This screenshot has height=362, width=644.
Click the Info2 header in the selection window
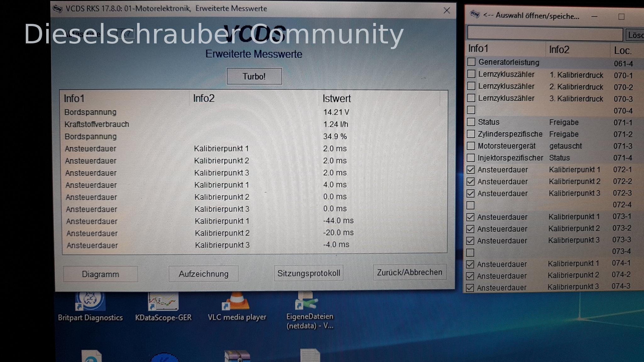pyautogui.click(x=559, y=49)
